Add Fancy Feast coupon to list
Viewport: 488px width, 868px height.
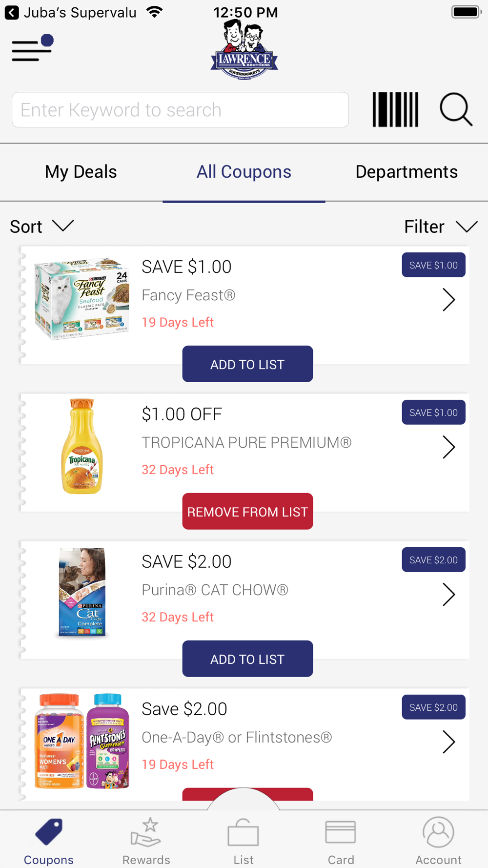pyautogui.click(x=247, y=364)
